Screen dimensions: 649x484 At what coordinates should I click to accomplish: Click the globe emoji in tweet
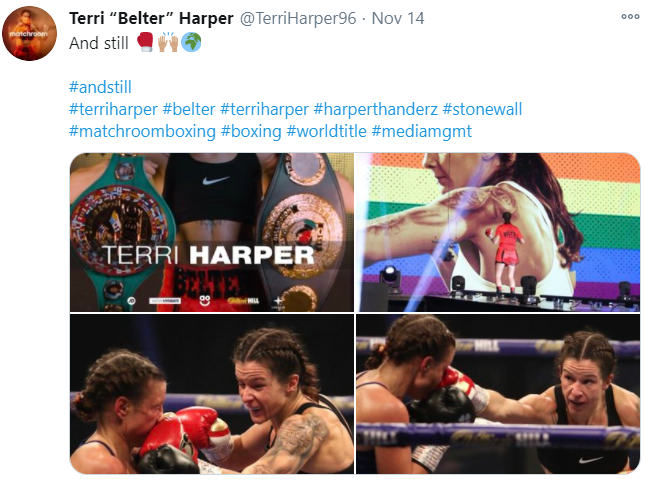click(191, 42)
